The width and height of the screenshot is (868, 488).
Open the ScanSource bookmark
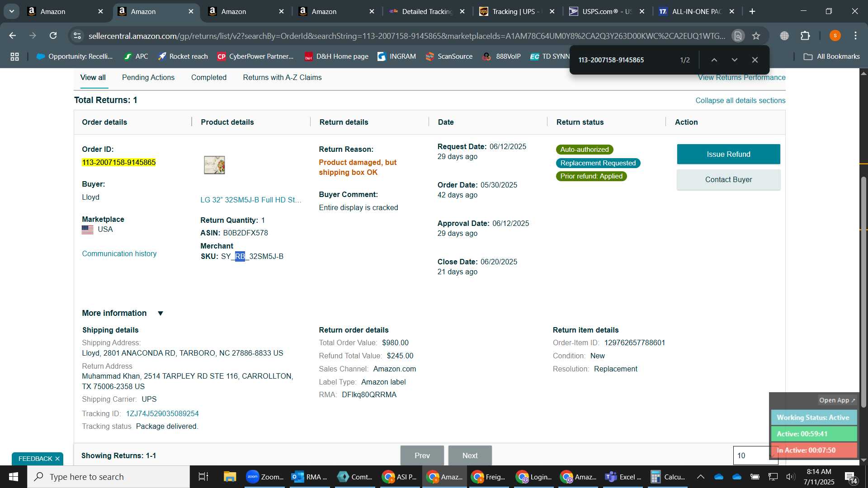[x=449, y=56]
